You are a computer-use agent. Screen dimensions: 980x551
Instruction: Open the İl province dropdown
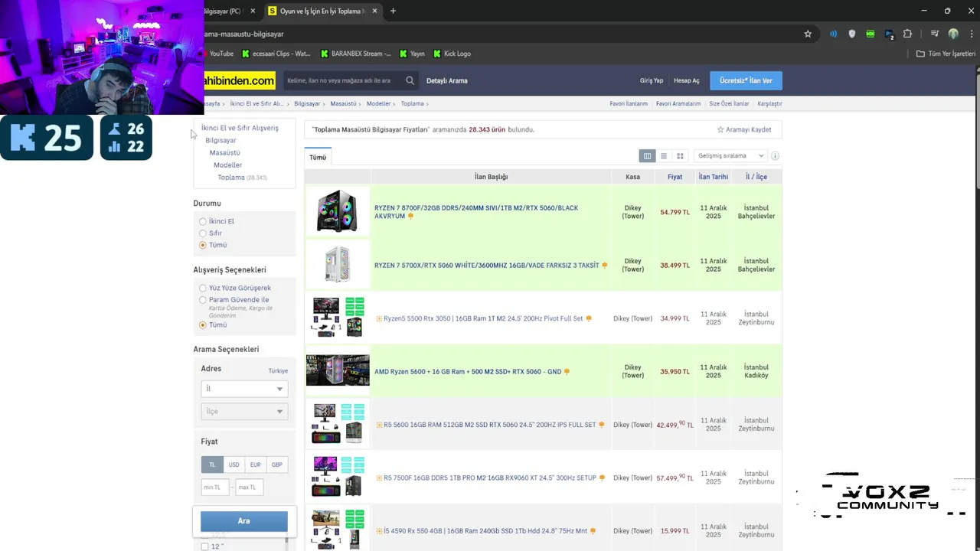pyautogui.click(x=244, y=389)
